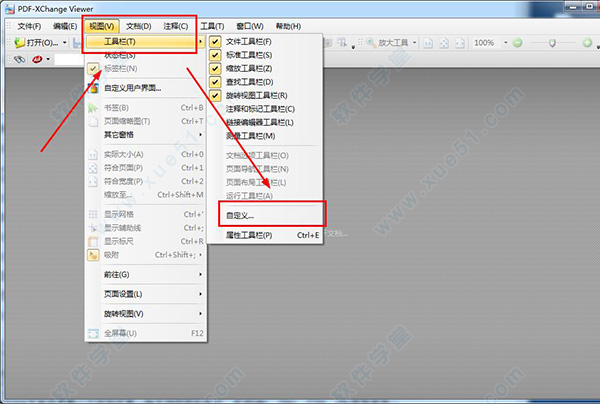Image resolution: width=600 pixels, height=404 pixels.
Task: Open the 帮助(H) menu
Action: tap(288, 26)
